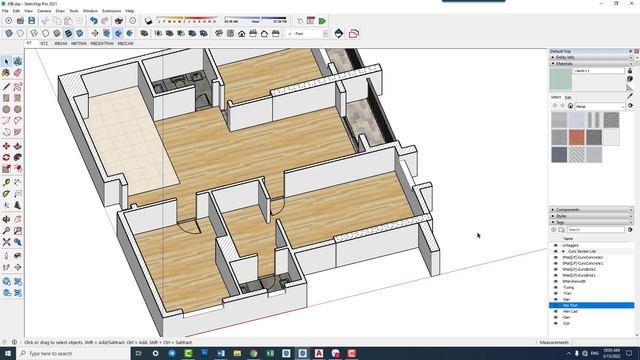Click the material sample paint icon
This screenshot has width=640, height=360.
[630, 71]
